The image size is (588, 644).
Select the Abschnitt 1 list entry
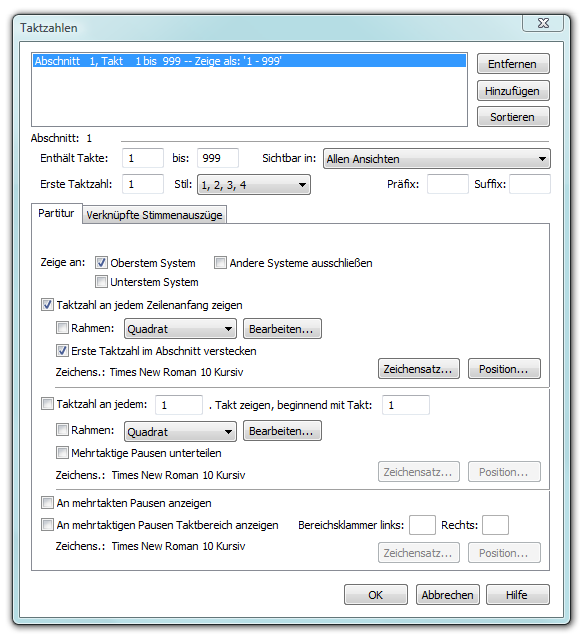(250, 61)
